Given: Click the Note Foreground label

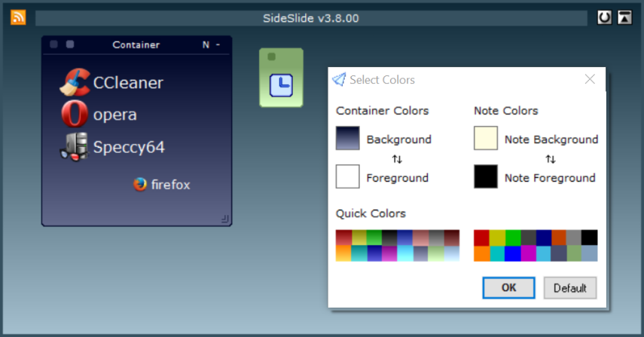Looking at the screenshot, I should coord(550,178).
